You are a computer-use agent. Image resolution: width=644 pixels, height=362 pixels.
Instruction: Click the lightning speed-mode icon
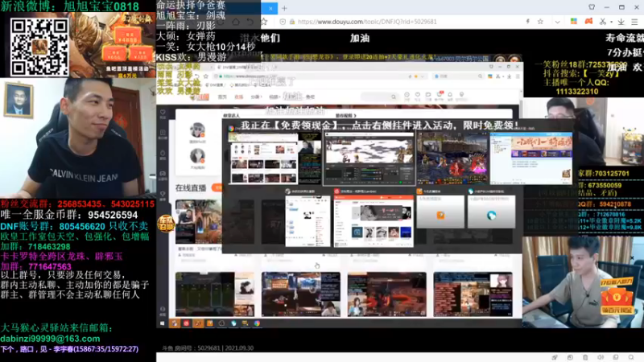528,22
